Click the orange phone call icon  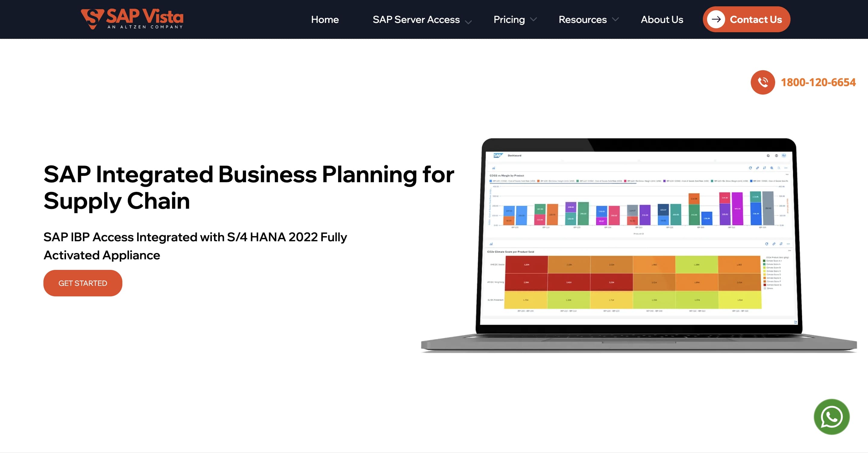click(763, 82)
